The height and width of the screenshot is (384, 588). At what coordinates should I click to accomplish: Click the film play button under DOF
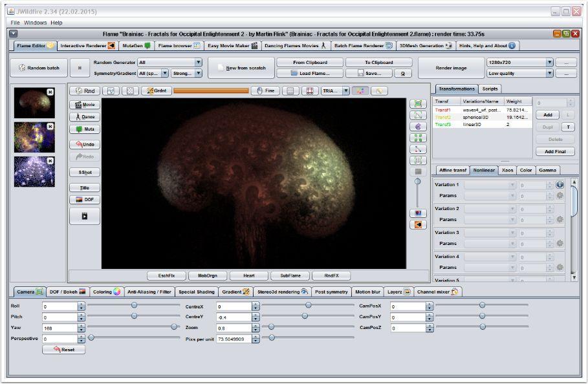click(x=85, y=216)
